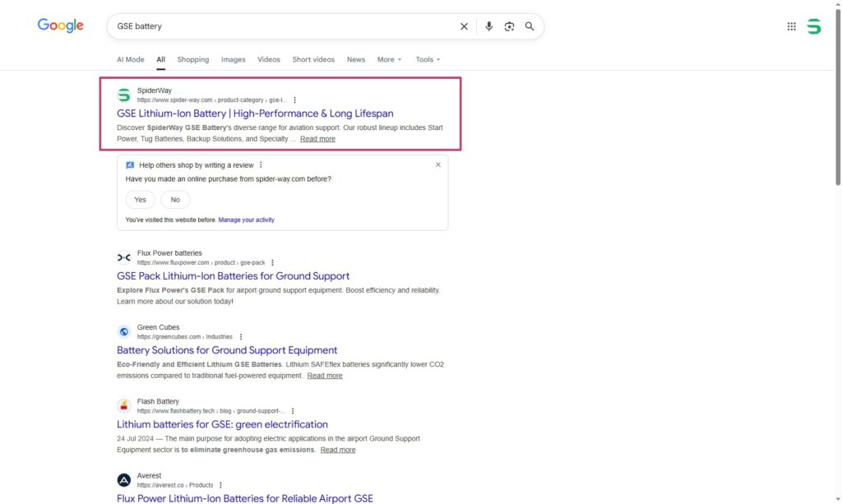Open the Google apps grid
This screenshot has height=504, width=842.
(791, 26)
